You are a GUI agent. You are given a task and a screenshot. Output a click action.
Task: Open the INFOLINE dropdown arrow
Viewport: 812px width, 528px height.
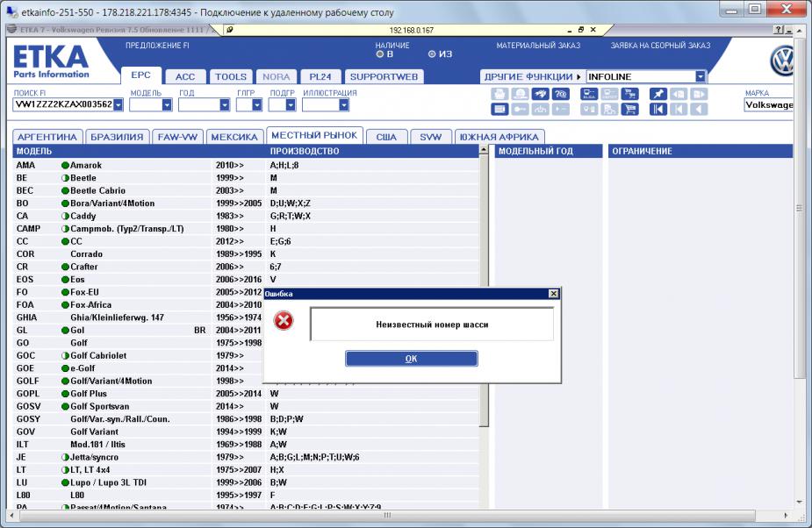701,76
